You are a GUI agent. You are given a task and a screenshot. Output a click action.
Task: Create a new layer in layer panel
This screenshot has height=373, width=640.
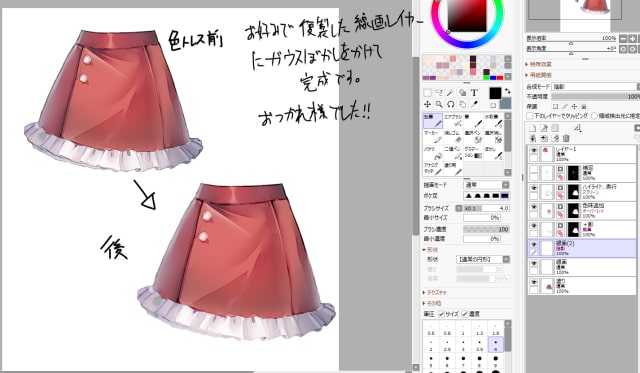533,128
